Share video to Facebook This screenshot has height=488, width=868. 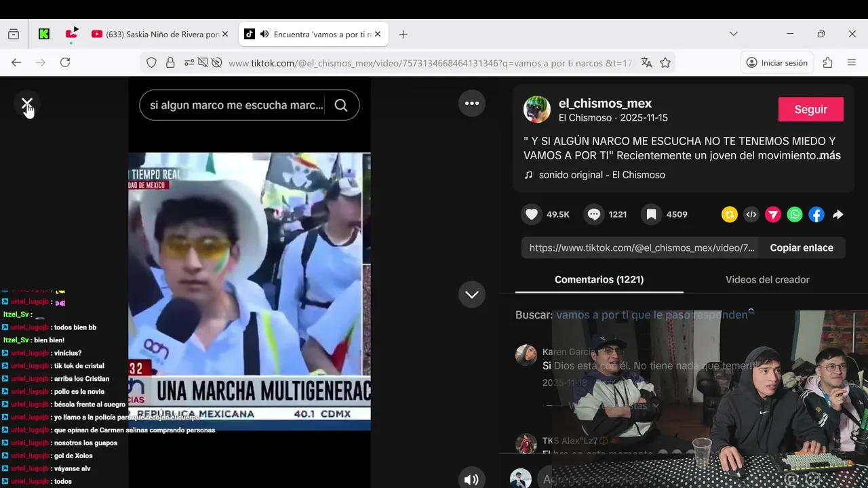816,215
